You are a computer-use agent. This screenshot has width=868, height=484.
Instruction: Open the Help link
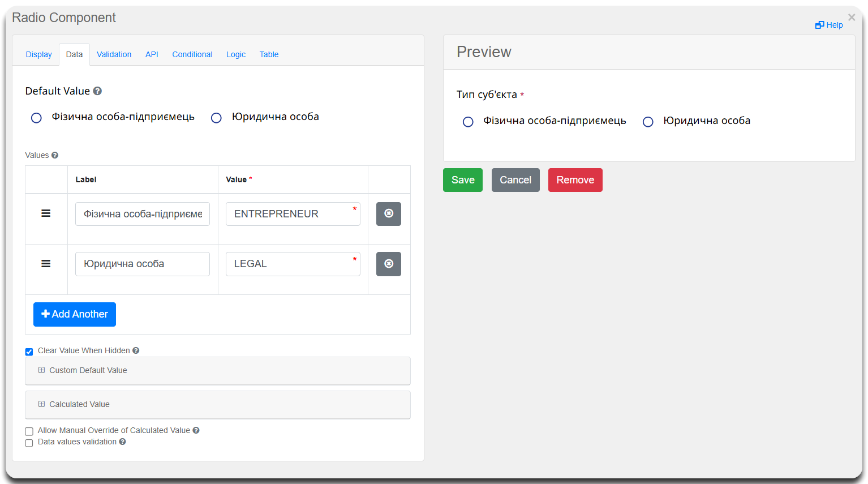click(x=829, y=25)
